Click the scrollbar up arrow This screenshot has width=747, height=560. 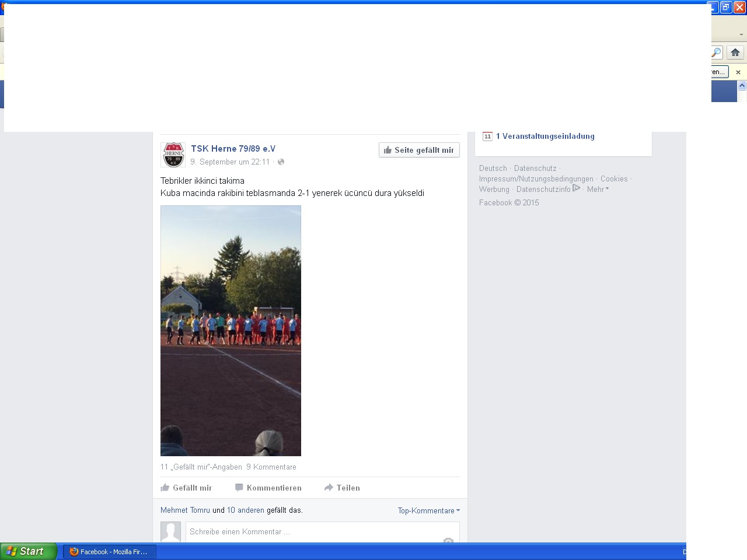coord(742,85)
